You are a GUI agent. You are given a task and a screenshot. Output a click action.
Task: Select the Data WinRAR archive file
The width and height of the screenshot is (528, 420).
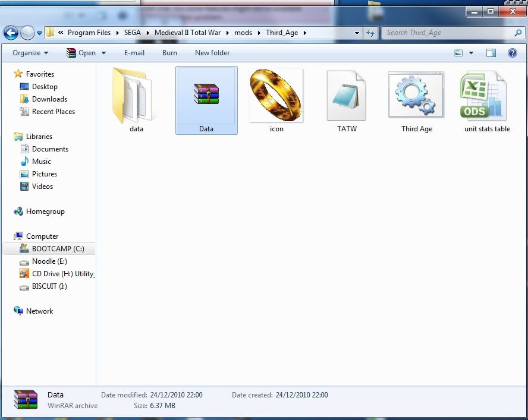pyautogui.click(x=206, y=99)
